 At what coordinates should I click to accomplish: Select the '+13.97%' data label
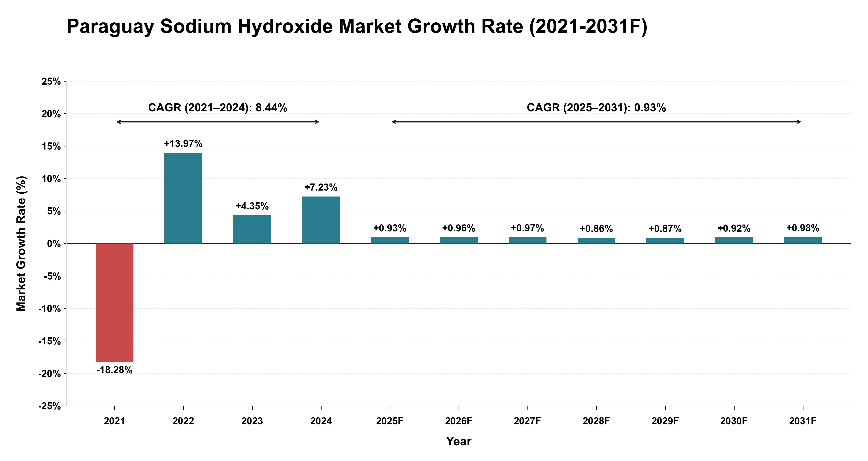183,144
